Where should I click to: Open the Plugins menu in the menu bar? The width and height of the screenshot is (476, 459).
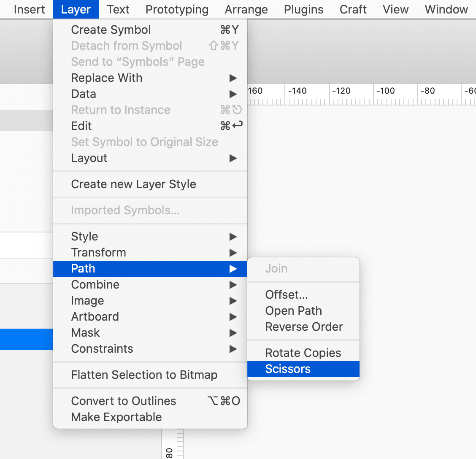[x=303, y=9]
